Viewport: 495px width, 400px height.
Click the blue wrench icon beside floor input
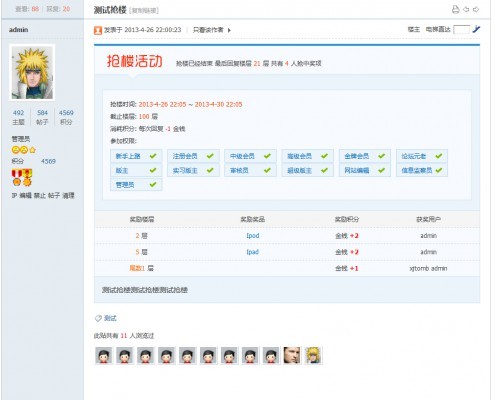[x=476, y=29]
